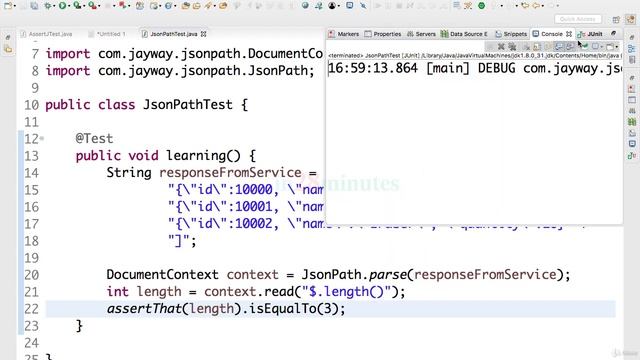Click 'assertThat' on line 22
Image resolution: width=640 pixels, height=360 pixels.
click(144, 309)
